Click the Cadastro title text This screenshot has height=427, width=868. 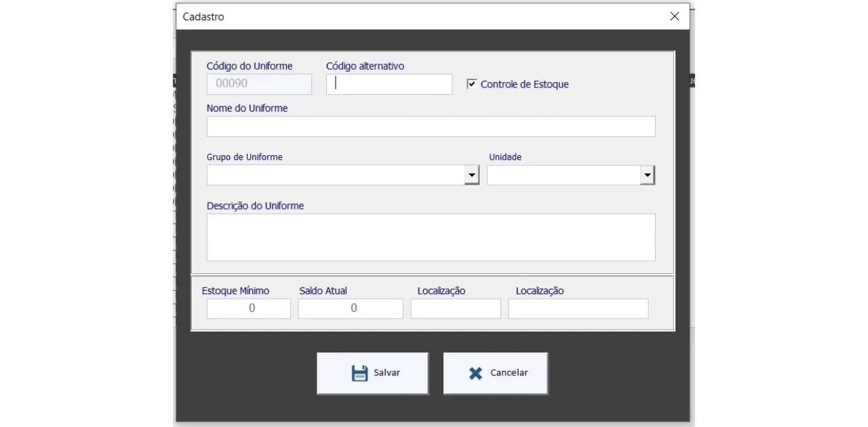(203, 16)
